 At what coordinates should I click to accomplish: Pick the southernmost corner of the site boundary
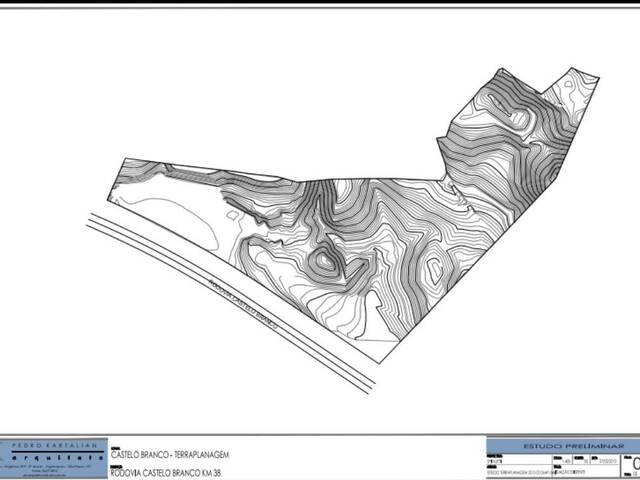click(378, 361)
